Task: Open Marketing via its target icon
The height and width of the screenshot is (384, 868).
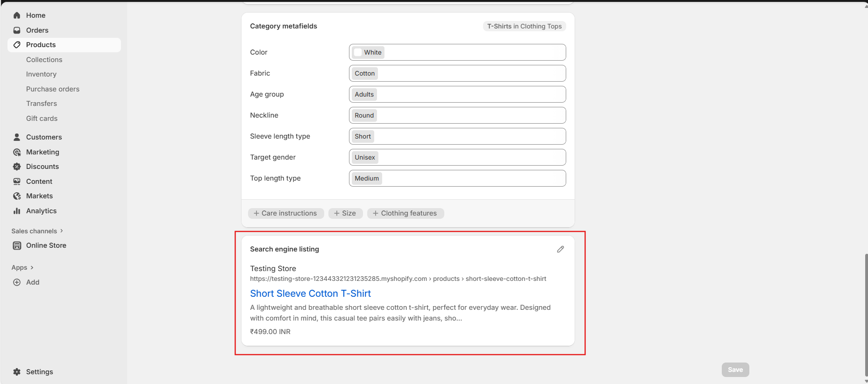Action: point(17,152)
